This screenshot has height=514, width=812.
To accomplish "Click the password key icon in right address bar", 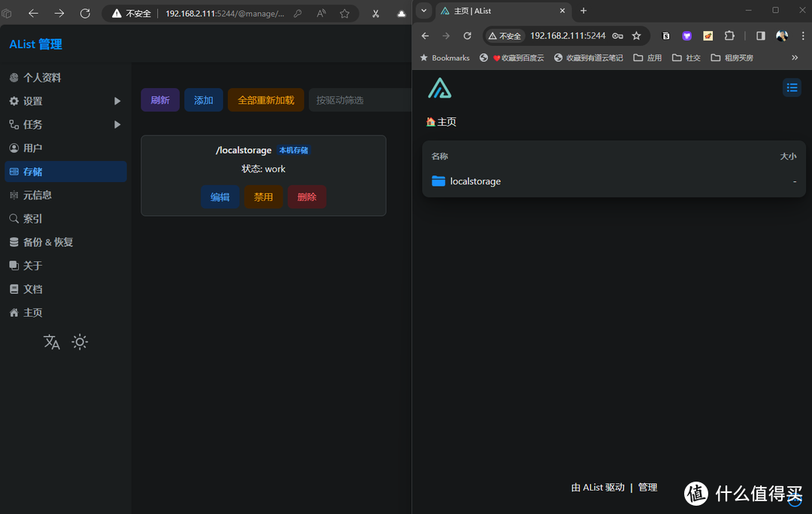I will (x=617, y=36).
